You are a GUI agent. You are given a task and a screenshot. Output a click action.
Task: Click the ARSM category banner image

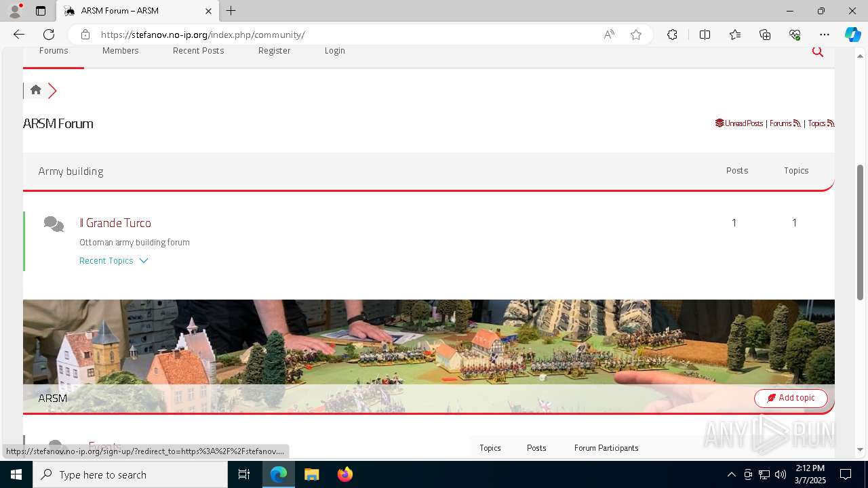[x=429, y=357]
